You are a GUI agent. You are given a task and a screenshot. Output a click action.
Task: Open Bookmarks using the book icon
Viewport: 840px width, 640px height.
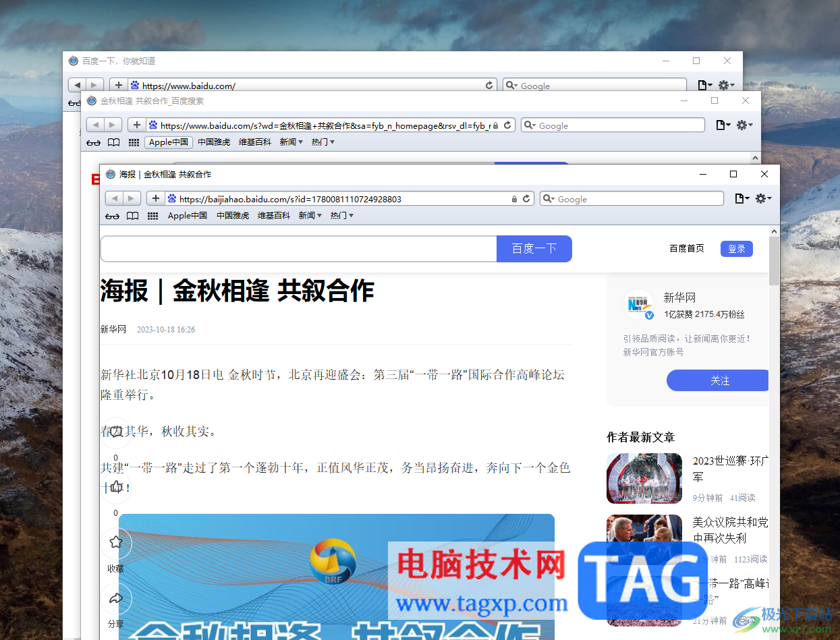(x=132, y=215)
